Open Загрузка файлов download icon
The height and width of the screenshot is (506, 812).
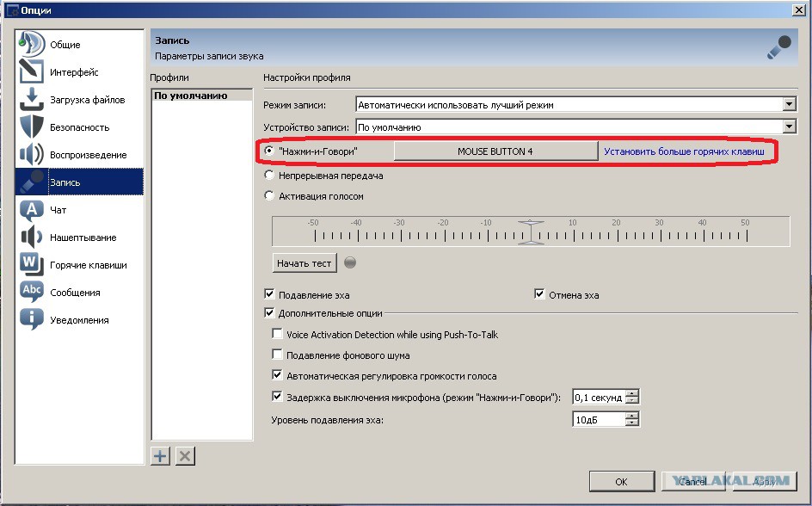32,99
